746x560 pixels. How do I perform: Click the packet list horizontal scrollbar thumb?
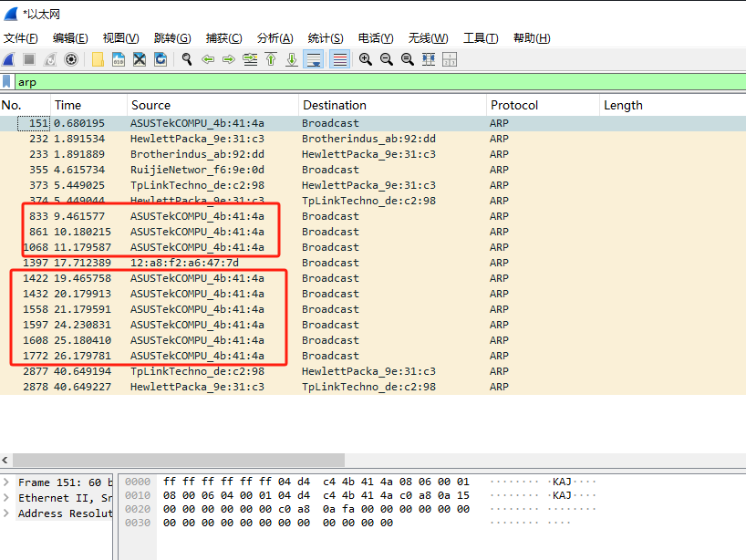(179, 460)
